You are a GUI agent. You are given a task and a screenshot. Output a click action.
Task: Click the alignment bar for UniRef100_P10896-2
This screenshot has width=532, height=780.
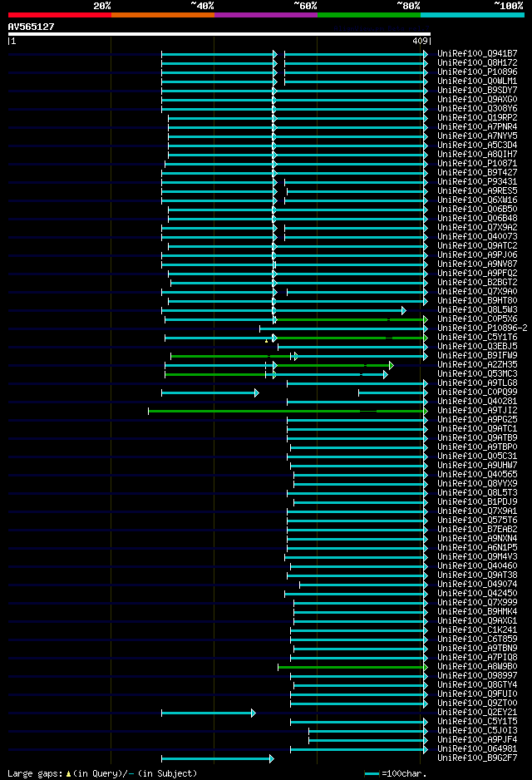coord(343,328)
